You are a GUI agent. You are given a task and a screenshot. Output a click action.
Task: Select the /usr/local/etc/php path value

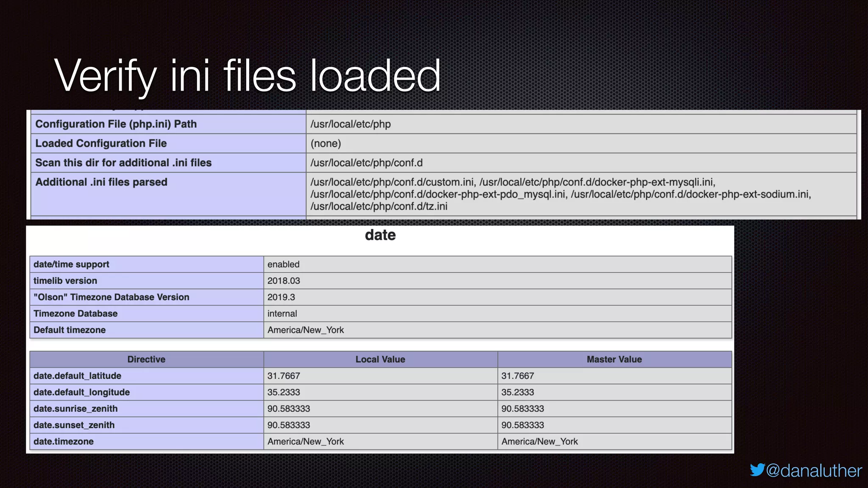(x=351, y=124)
